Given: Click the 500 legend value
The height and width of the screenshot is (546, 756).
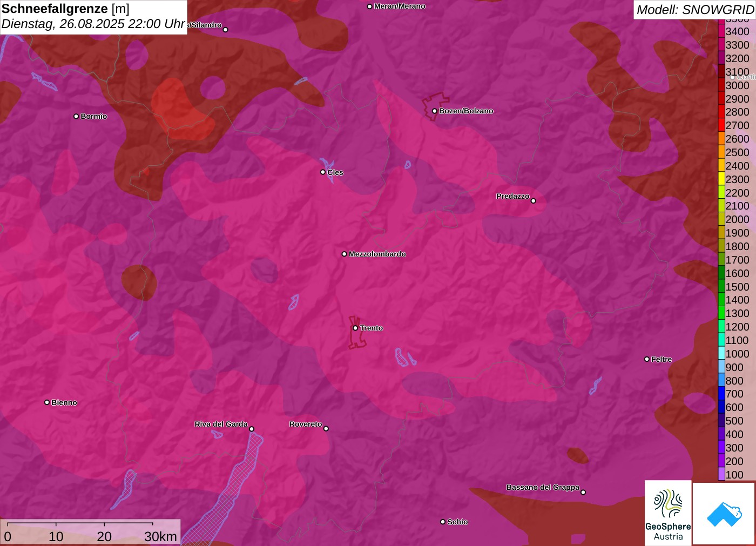Looking at the screenshot, I should 734,421.
